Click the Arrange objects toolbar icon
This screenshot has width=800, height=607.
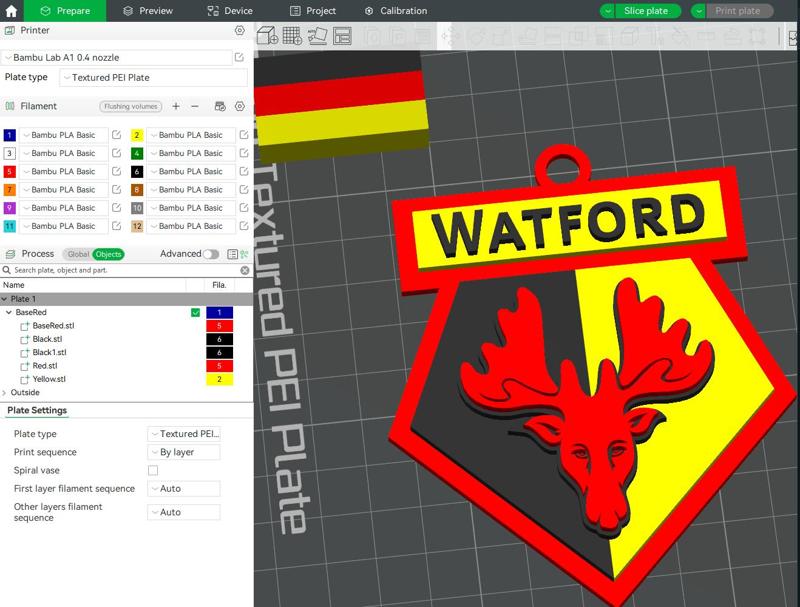(x=340, y=36)
